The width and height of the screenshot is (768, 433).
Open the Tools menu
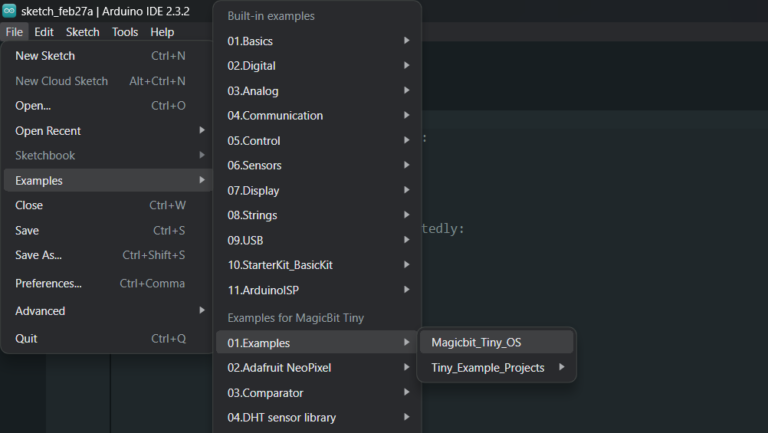pyautogui.click(x=125, y=32)
